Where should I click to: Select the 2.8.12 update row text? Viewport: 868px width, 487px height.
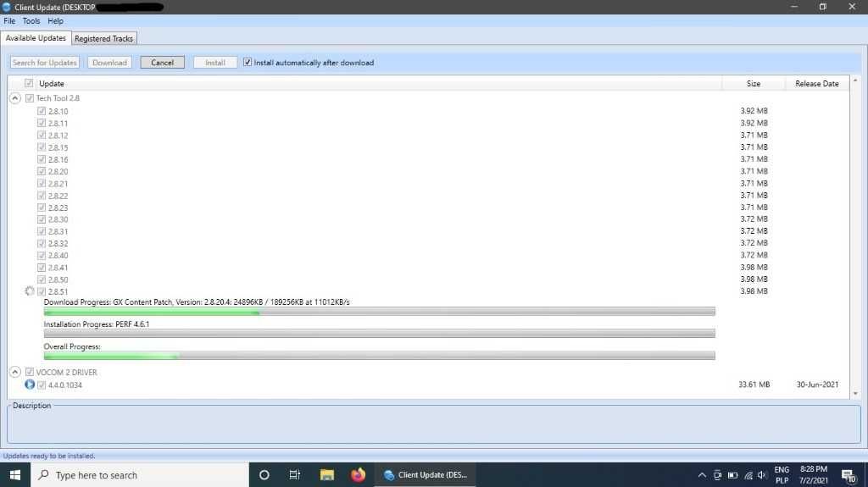coord(58,135)
